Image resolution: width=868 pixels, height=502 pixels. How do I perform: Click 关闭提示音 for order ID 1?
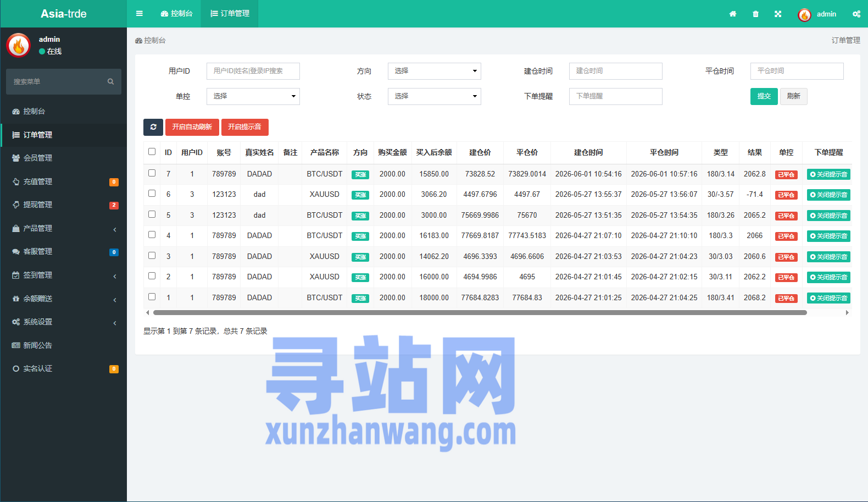(828, 298)
